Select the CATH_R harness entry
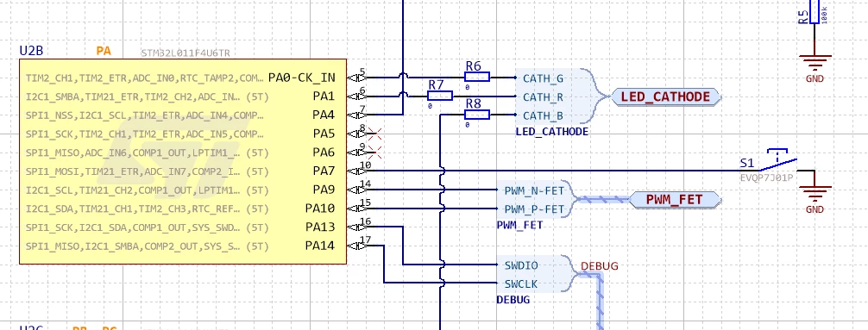Image resolution: width=868 pixels, height=330 pixels. [x=543, y=97]
